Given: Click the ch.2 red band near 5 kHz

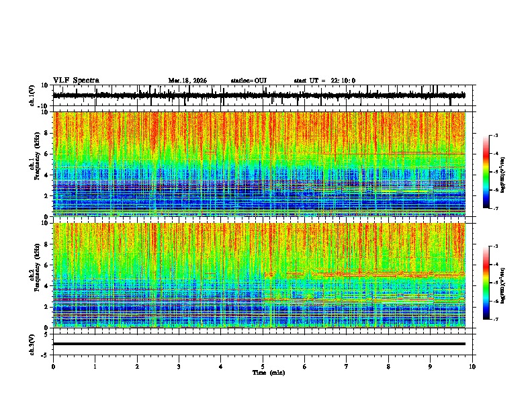Looking at the screenshot, I should pos(365,273).
